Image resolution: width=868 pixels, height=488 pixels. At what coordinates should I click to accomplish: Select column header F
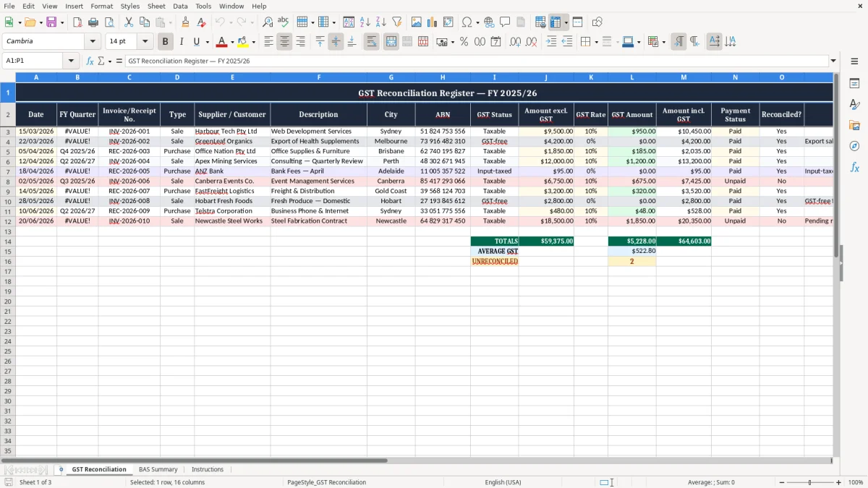click(x=318, y=77)
